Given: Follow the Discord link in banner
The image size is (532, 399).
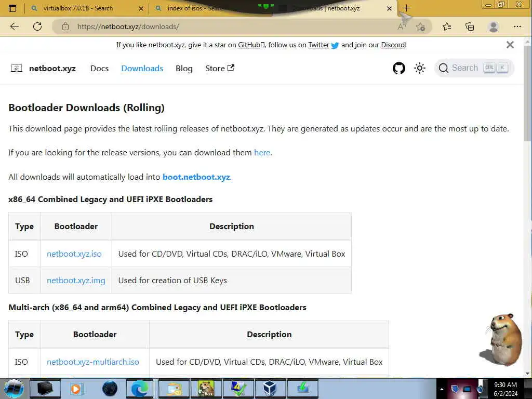Looking at the screenshot, I should (393, 45).
